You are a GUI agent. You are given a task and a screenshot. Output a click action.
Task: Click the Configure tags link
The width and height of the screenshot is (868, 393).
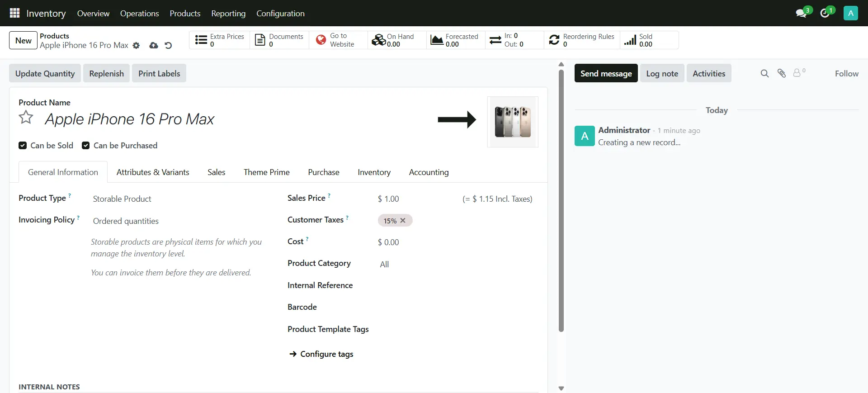click(326, 354)
